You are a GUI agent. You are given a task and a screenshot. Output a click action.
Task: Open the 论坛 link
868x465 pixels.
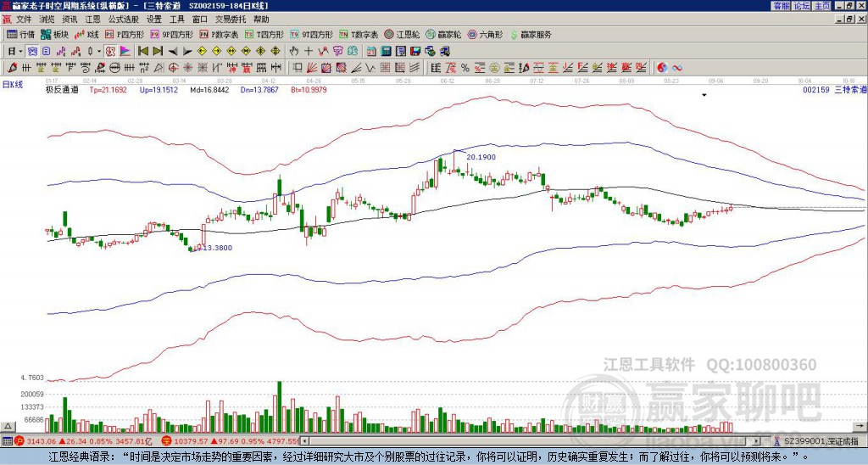click(x=802, y=6)
